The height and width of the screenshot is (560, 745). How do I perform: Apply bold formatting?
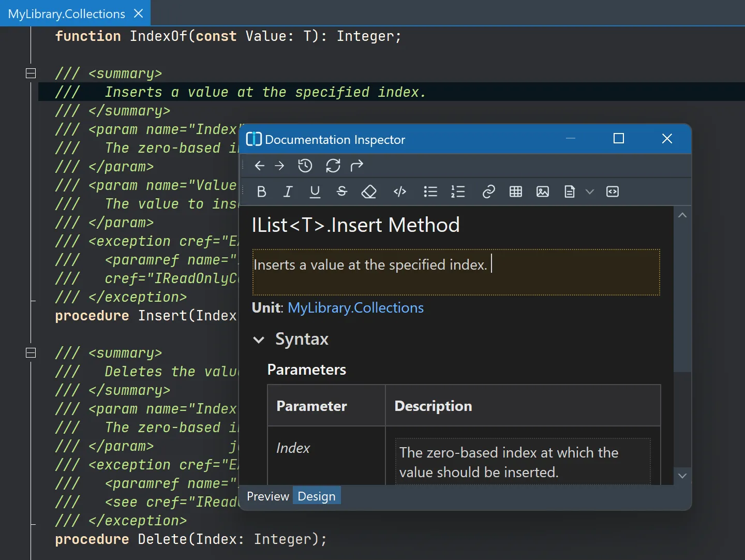pos(261,192)
